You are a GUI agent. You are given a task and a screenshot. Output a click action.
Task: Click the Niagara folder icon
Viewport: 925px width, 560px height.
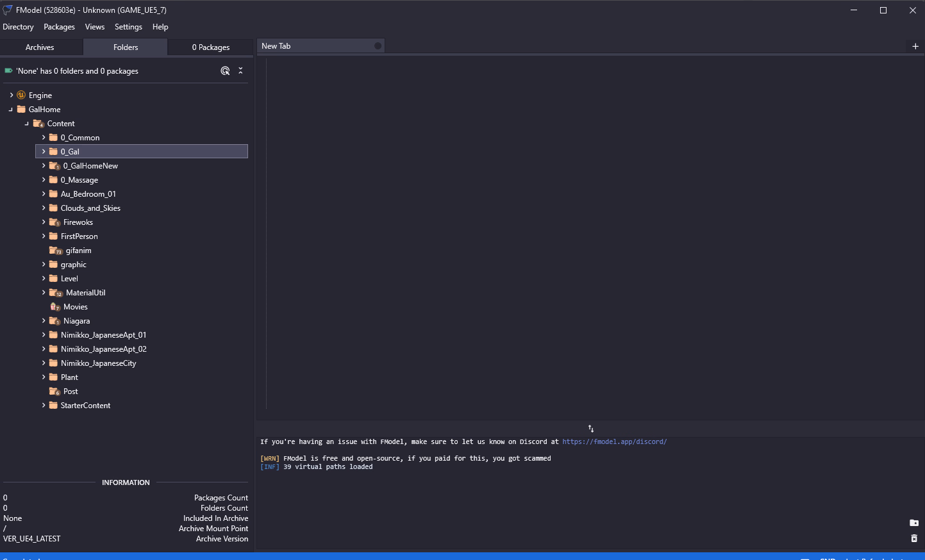pos(55,320)
